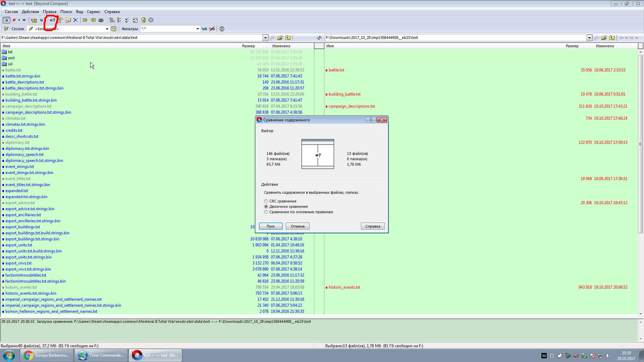Click the swap sides icon between path fields
The height and width of the screenshot is (362, 644).
[x=319, y=38]
